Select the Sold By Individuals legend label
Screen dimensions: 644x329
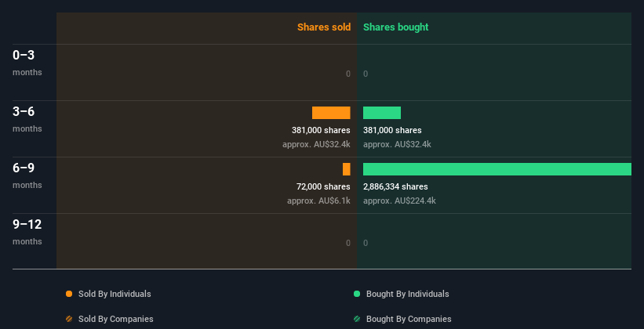[115, 294]
